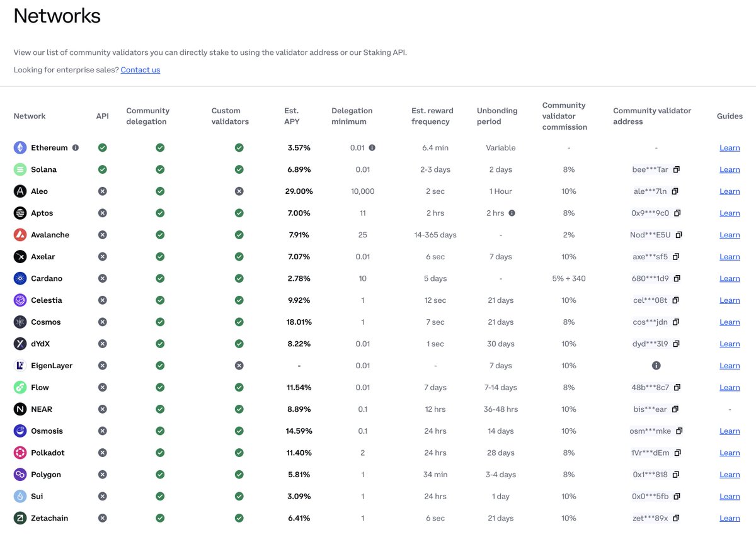Click Aleo's gray custom validators cross
The height and width of the screenshot is (542, 756).
tap(239, 191)
